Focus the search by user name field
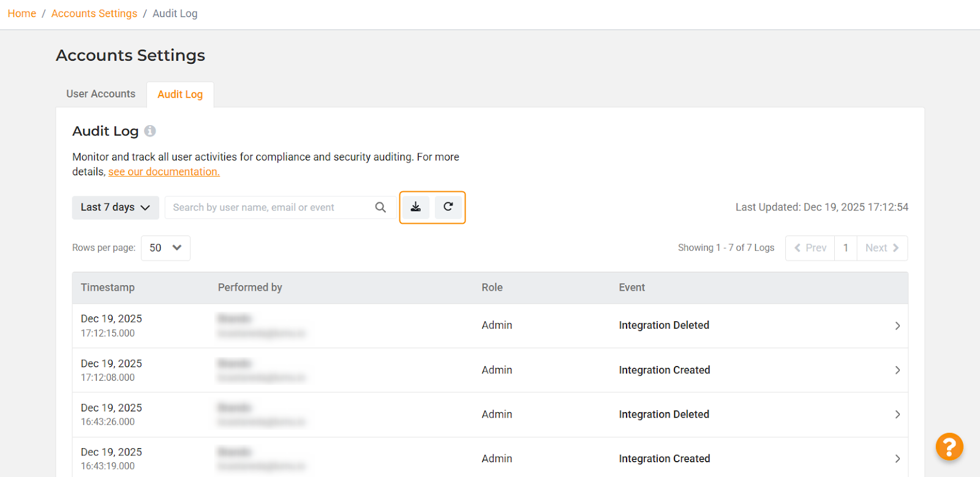Viewport: 980px width, 477px height. point(269,207)
